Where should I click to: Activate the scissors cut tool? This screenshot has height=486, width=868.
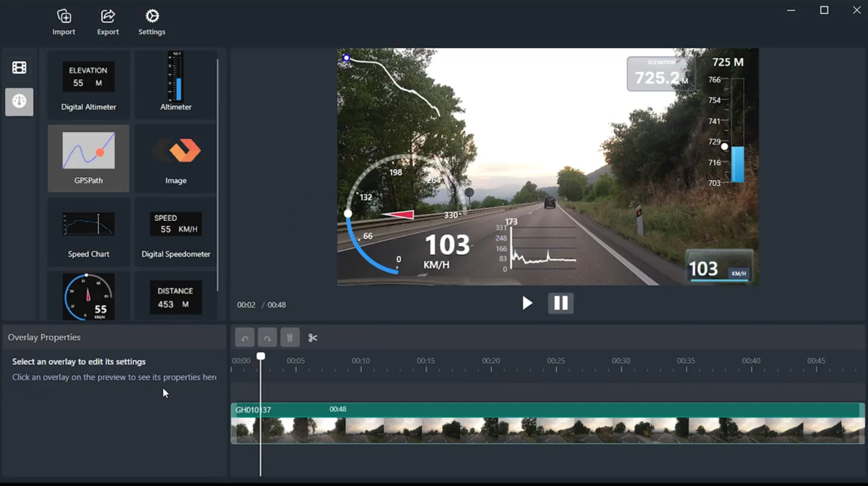click(x=313, y=338)
